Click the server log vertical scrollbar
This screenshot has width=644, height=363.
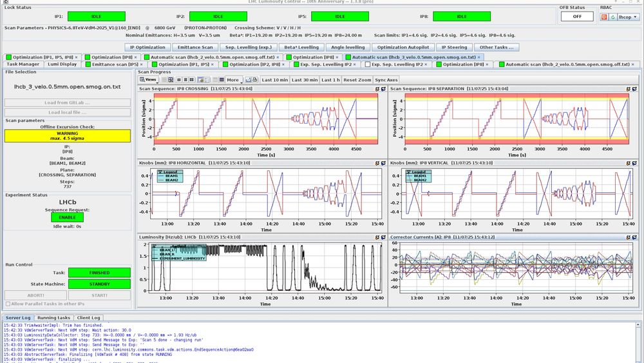pyautogui.click(x=639, y=342)
